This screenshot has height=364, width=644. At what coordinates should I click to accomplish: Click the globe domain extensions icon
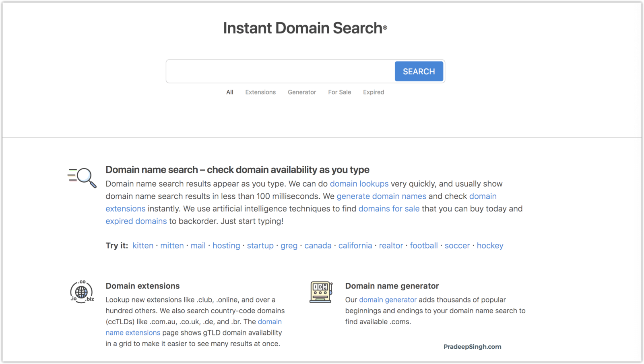[82, 292]
